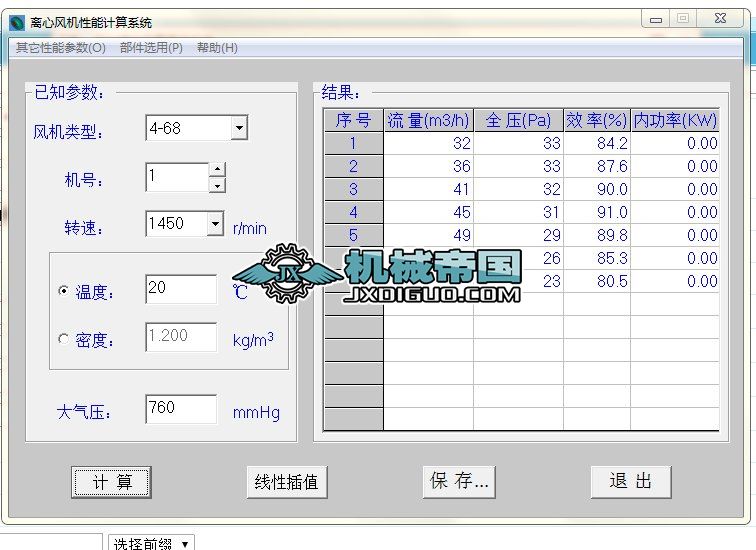Select row header 4 in results table
The image size is (756, 550).
click(353, 212)
